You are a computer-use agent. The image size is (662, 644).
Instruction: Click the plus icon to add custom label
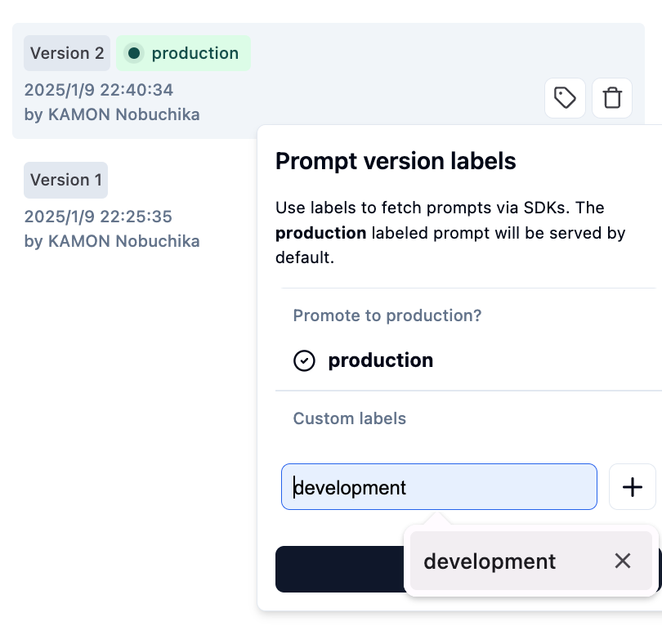(633, 487)
